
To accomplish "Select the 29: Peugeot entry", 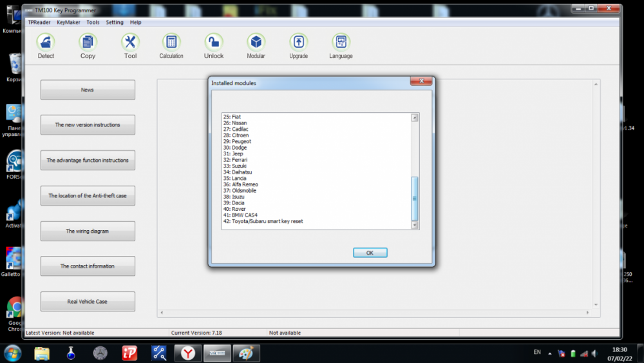I will click(237, 141).
